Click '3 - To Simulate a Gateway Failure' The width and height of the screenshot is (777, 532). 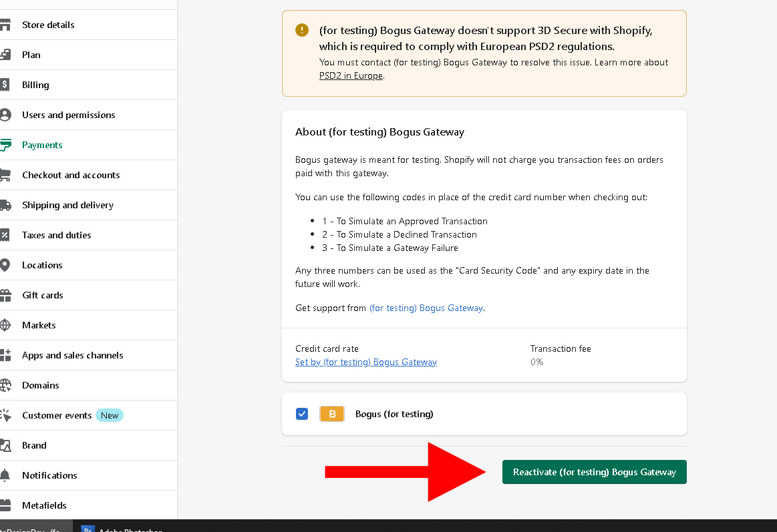tap(390, 248)
